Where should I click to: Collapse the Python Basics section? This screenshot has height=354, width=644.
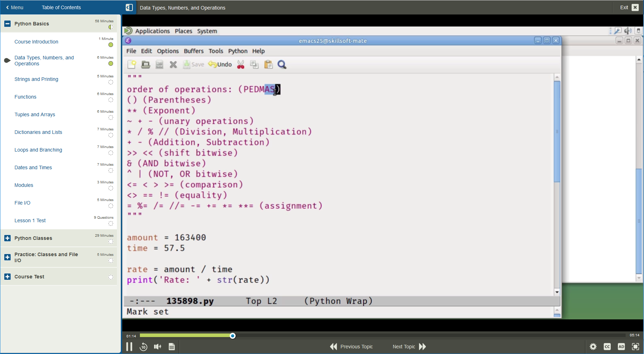point(7,23)
